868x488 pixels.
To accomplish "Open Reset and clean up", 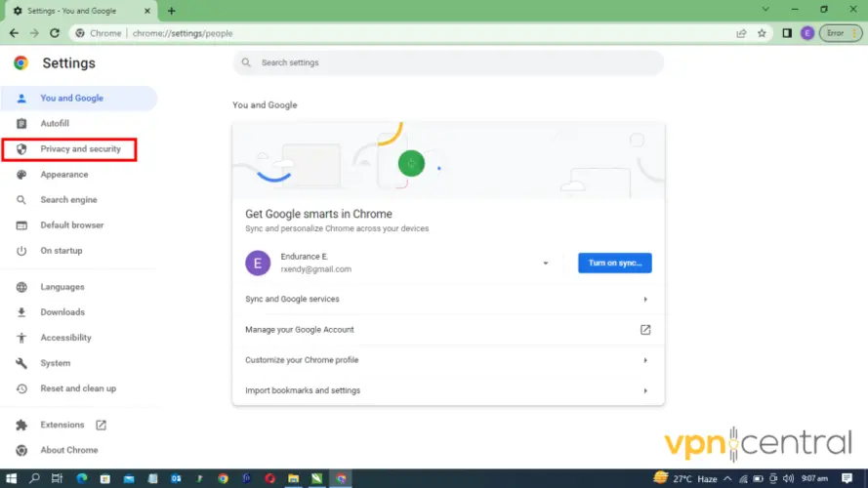I will pyautogui.click(x=79, y=388).
